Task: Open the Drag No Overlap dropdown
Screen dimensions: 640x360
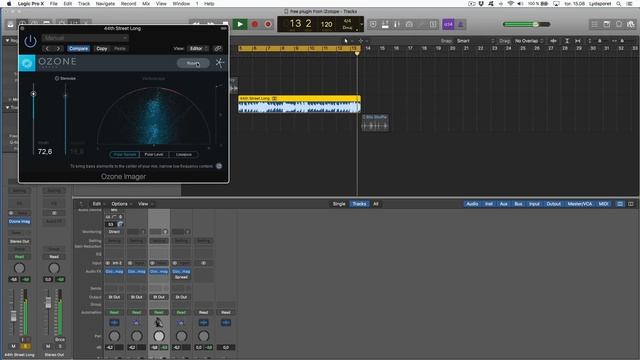Action: pyautogui.click(x=529, y=41)
